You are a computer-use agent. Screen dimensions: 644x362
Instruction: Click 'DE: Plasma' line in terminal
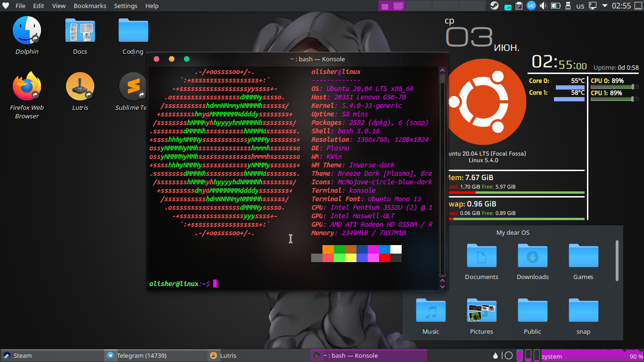[330, 148]
